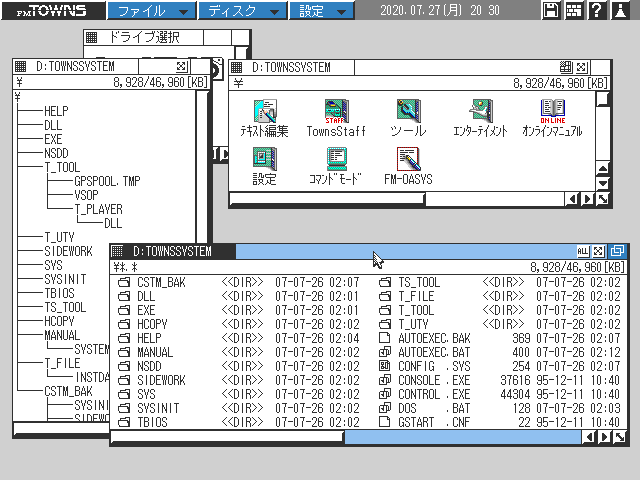Click the flask icon in the top bar
This screenshot has height=480, width=640.
click(620, 10)
